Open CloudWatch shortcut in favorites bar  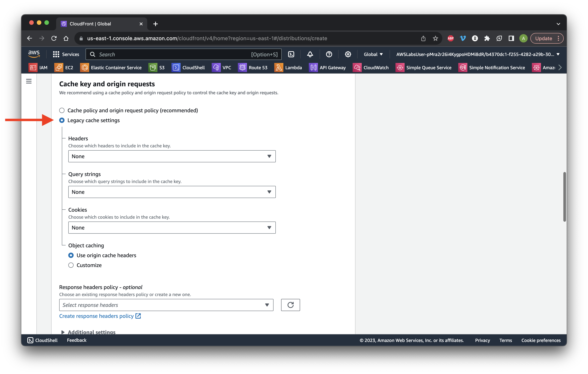point(371,68)
